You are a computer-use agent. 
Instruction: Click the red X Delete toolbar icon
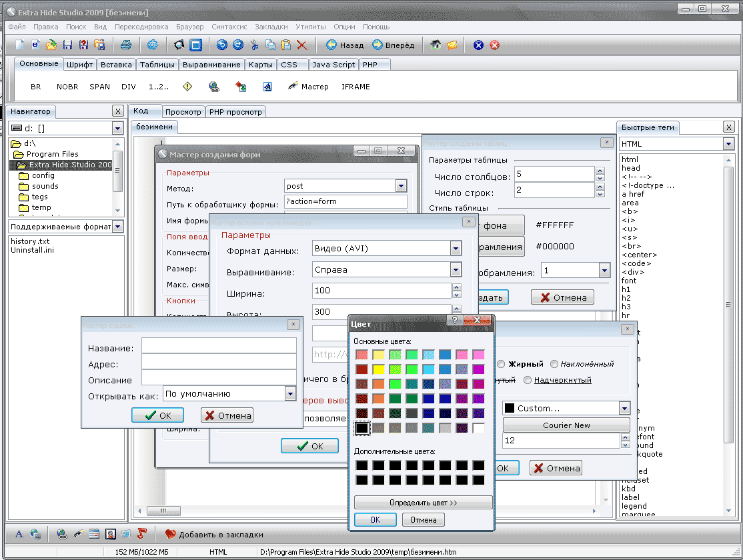tap(302, 45)
